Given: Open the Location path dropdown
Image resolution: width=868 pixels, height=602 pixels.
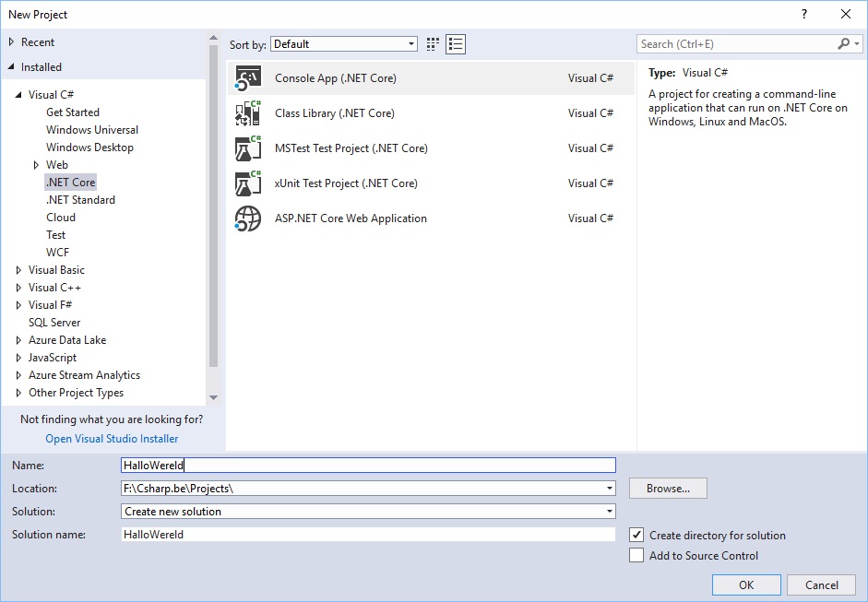Looking at the screenshot, I should 610,489.
